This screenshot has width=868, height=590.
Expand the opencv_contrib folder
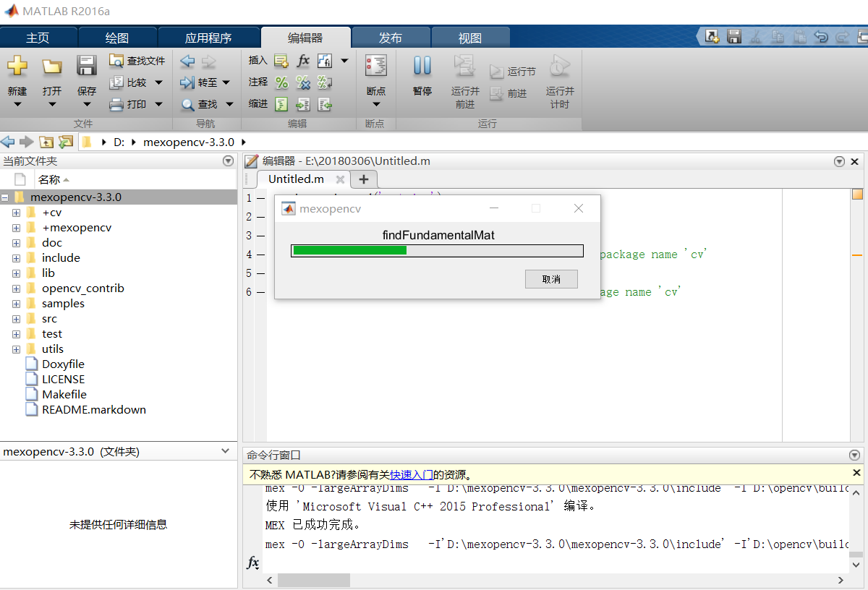pyautogui.click(x=16, y=288)
